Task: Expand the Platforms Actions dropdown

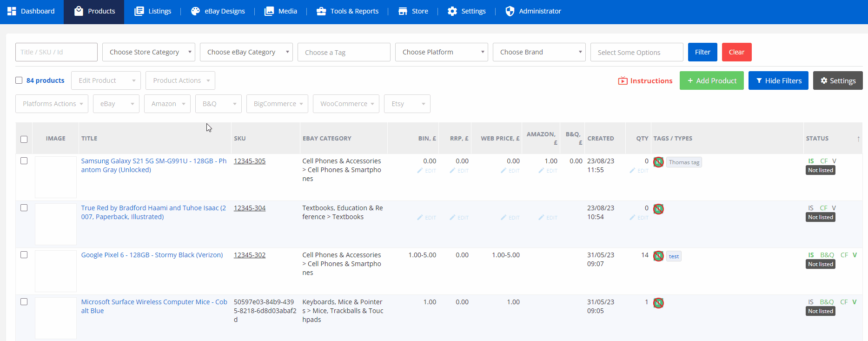Action: [52, 104]
